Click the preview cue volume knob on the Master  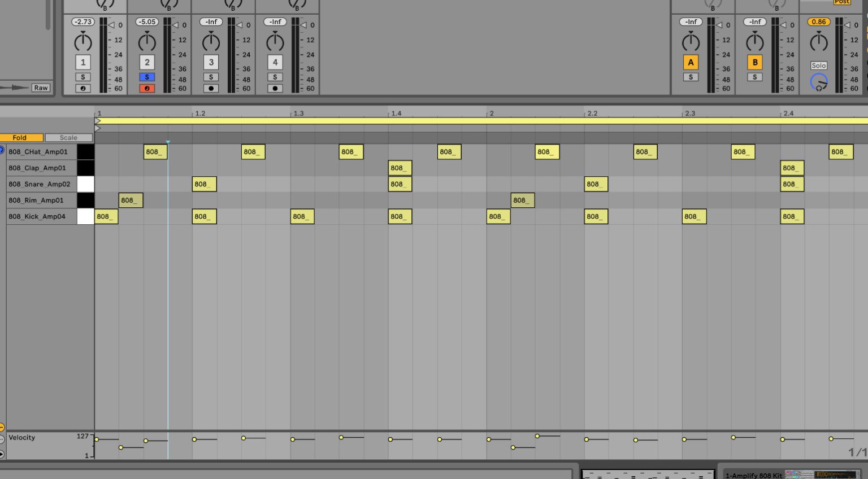point(818,82)
